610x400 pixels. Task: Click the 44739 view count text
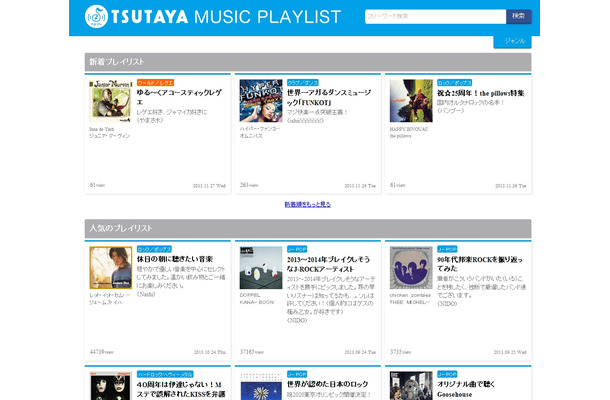click(102, 352)
